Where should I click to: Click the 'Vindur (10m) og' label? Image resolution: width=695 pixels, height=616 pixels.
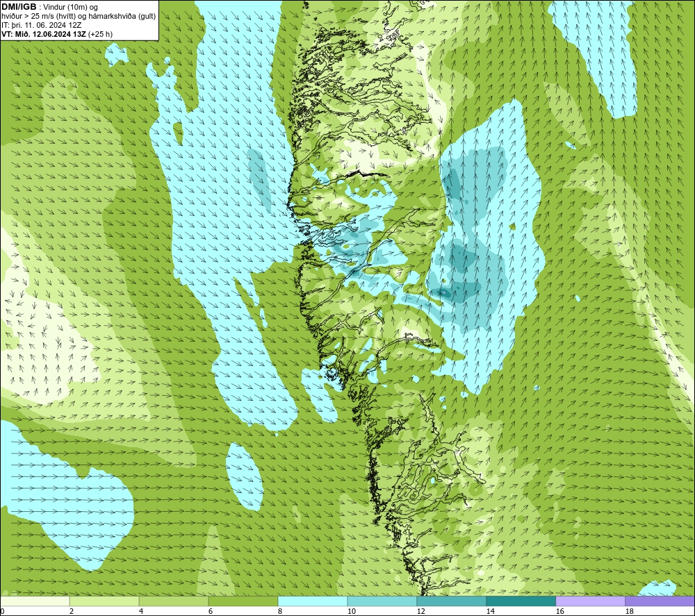70,7
